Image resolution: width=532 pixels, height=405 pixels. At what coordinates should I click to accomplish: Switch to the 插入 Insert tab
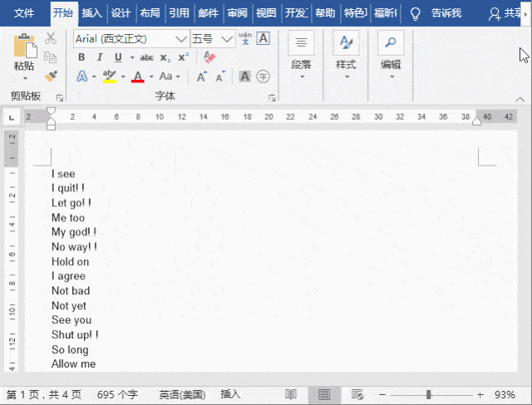click(91, 13)
